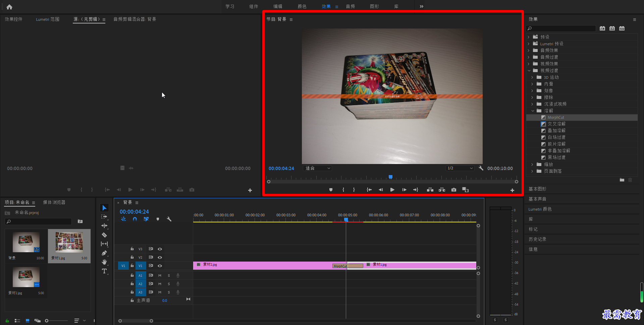Expand the 视频效果 folder
This screenshot has width=644, height=325.
(x=529, y=64)
